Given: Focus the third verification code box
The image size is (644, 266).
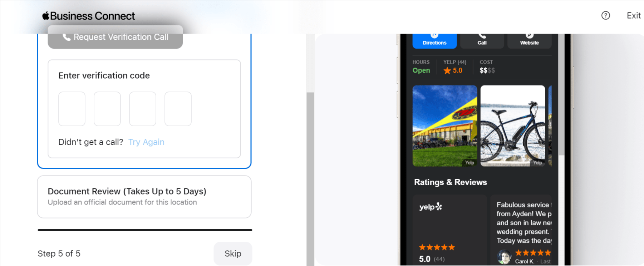Looking at the screenshot, I should click(x=143, y=109).
